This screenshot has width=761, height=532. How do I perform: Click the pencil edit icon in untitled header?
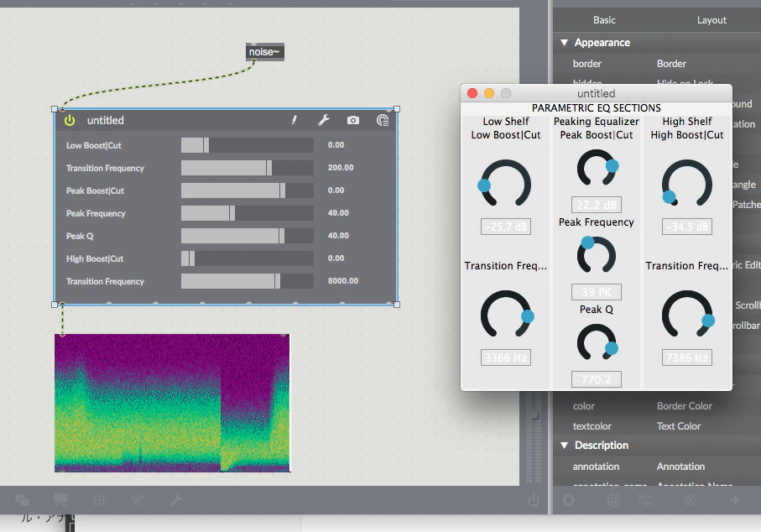[294, 120]
